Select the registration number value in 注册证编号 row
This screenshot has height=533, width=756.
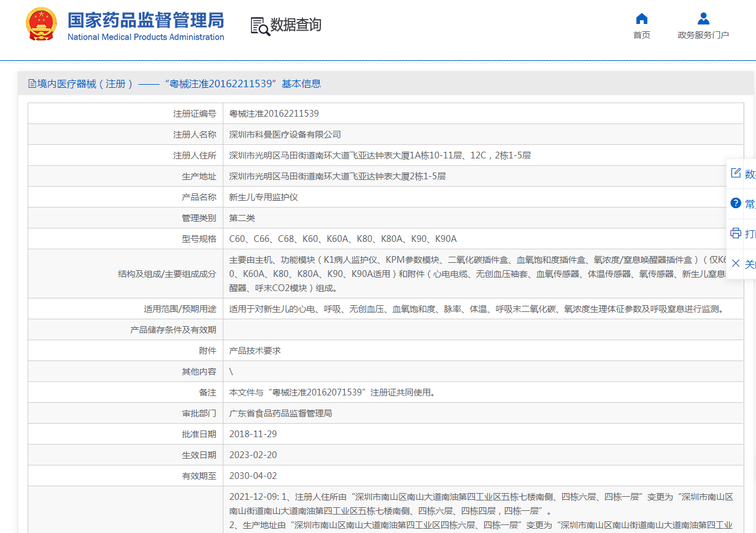click(274, 114)
